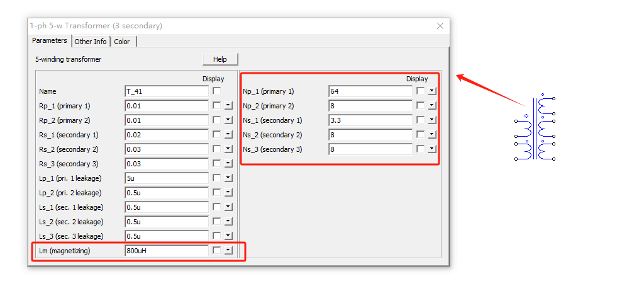Select the Lm magnetizing value field
Screen dimensions: 644x286
click(x=167, y=250)
